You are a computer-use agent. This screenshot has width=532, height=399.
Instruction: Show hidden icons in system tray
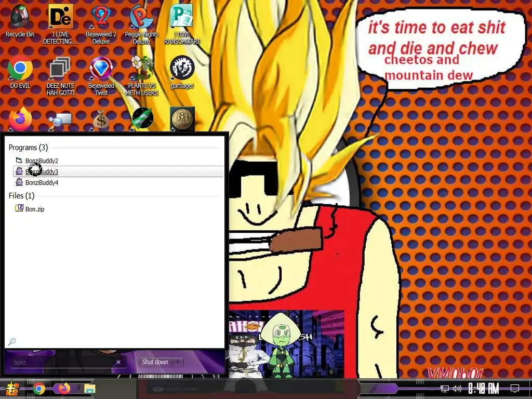point(432,389)
